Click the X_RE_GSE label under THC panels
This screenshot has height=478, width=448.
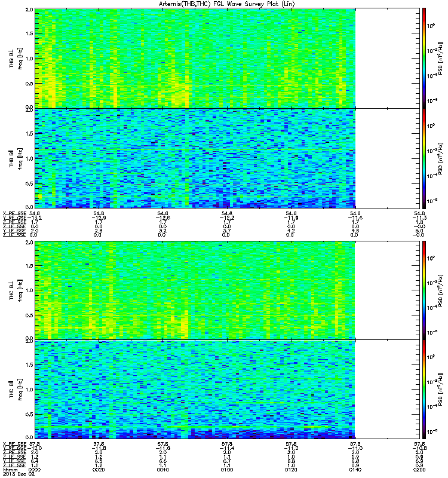14,444
